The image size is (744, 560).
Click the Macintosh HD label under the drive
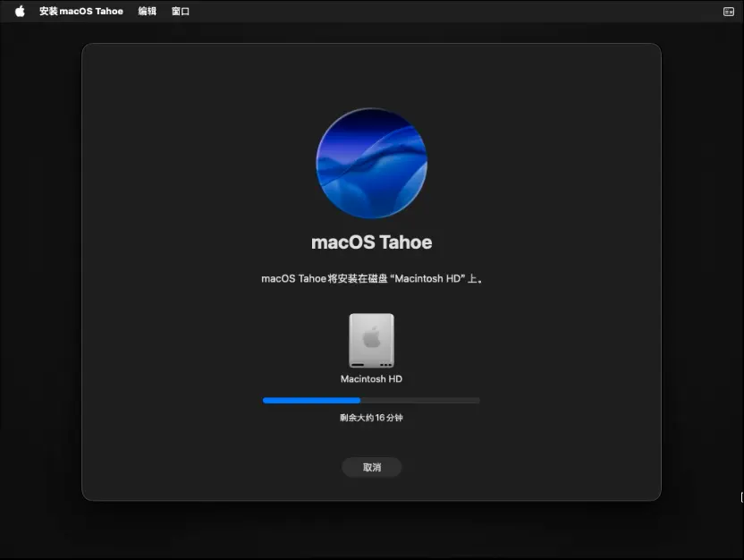(x=371, y=379)
